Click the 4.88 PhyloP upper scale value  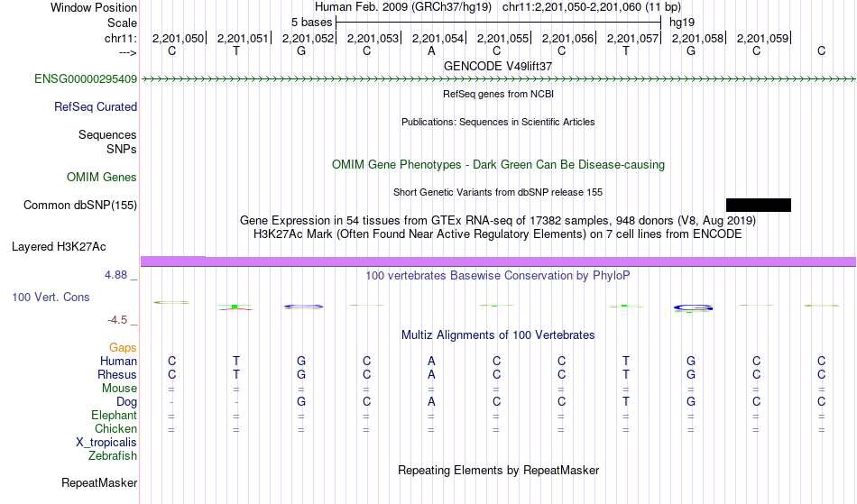click(115, 275)
